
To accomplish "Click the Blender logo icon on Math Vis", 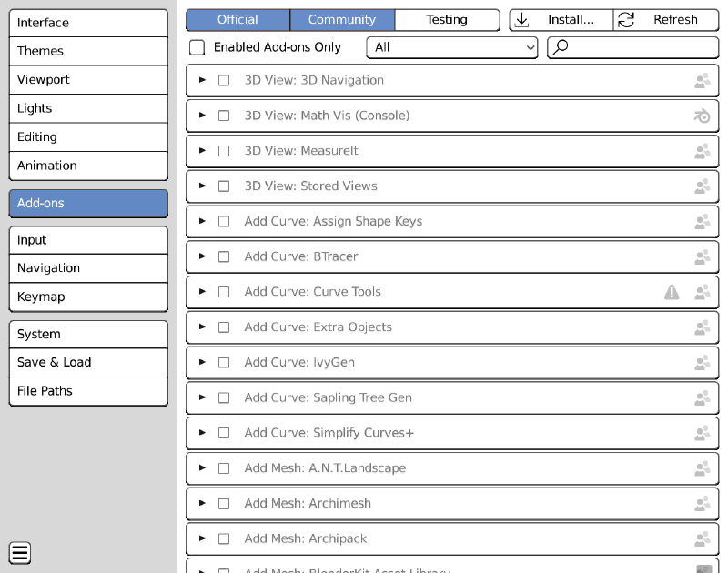I will point(702,116).
